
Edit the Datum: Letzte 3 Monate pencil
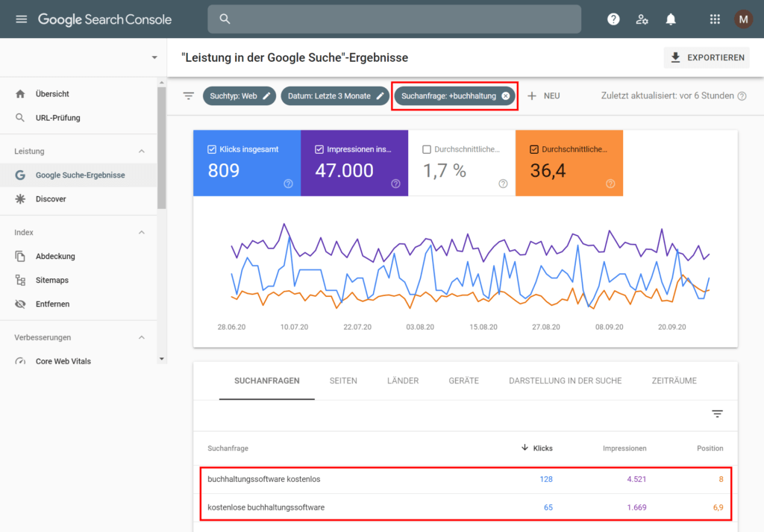pos(380,96)
